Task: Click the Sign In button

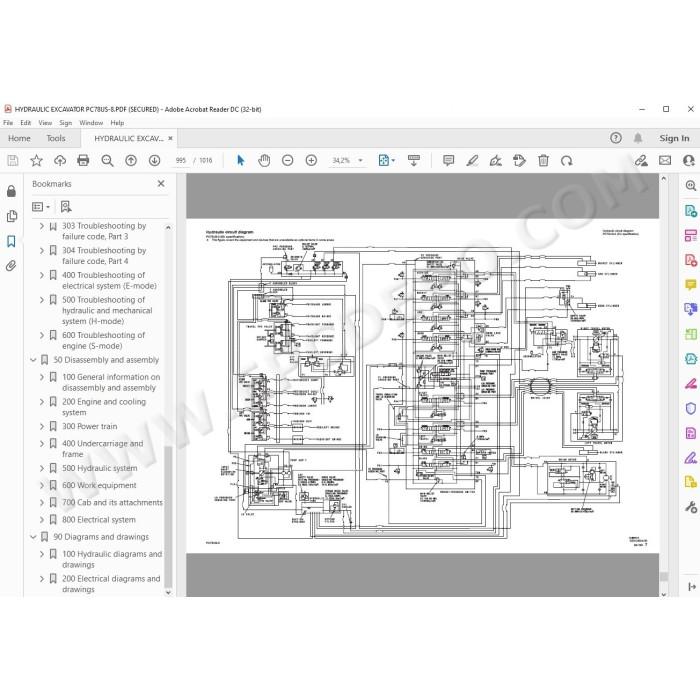Action: pyautogui.click(x=674, y=138)
